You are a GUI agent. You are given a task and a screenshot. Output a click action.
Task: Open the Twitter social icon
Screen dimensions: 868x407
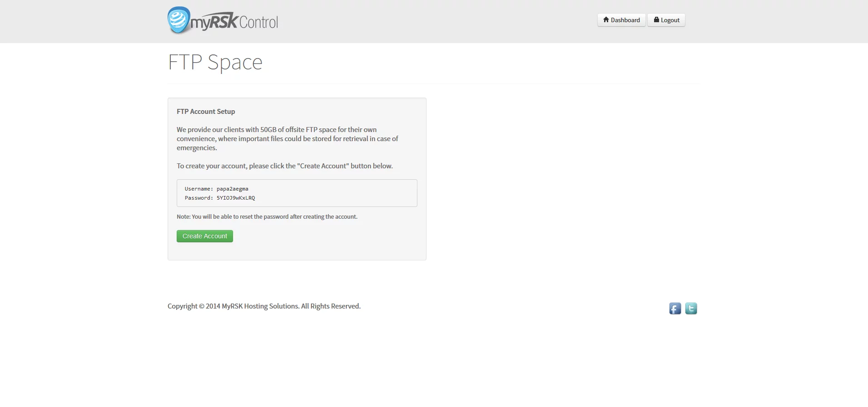(x=691, y=309)
